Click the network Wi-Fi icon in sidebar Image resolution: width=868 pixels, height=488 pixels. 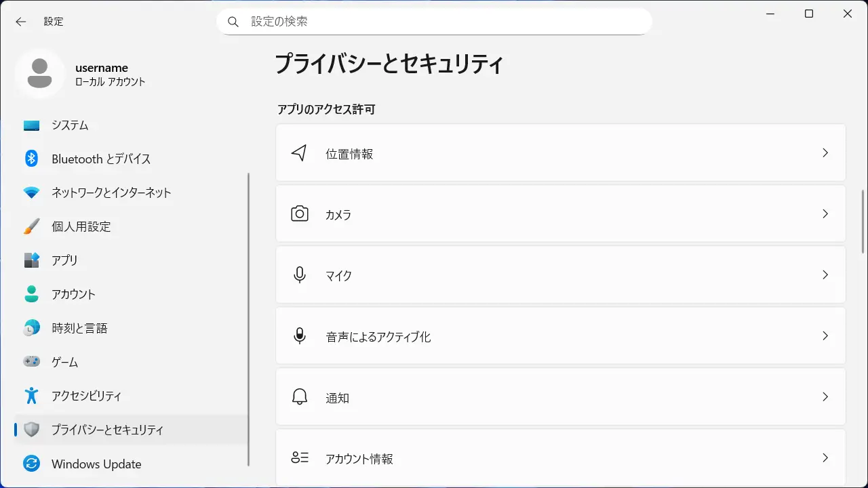31,192
